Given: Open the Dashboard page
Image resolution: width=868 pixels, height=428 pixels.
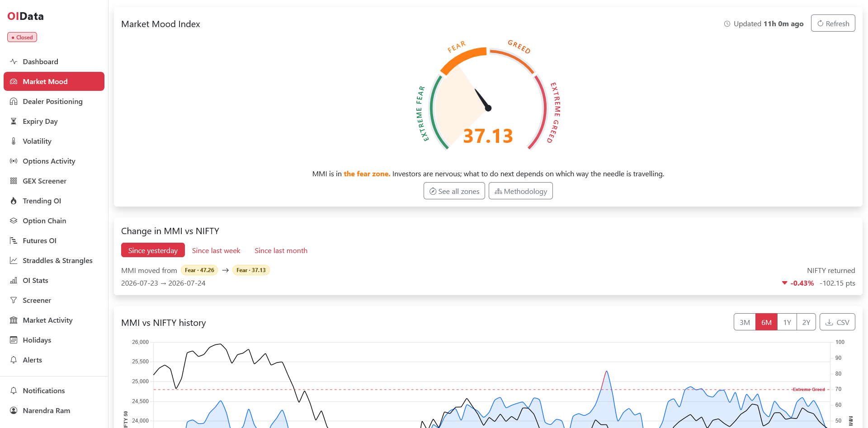Looking at the screenshot, I should pyautogui.click(x=54, y=61).
